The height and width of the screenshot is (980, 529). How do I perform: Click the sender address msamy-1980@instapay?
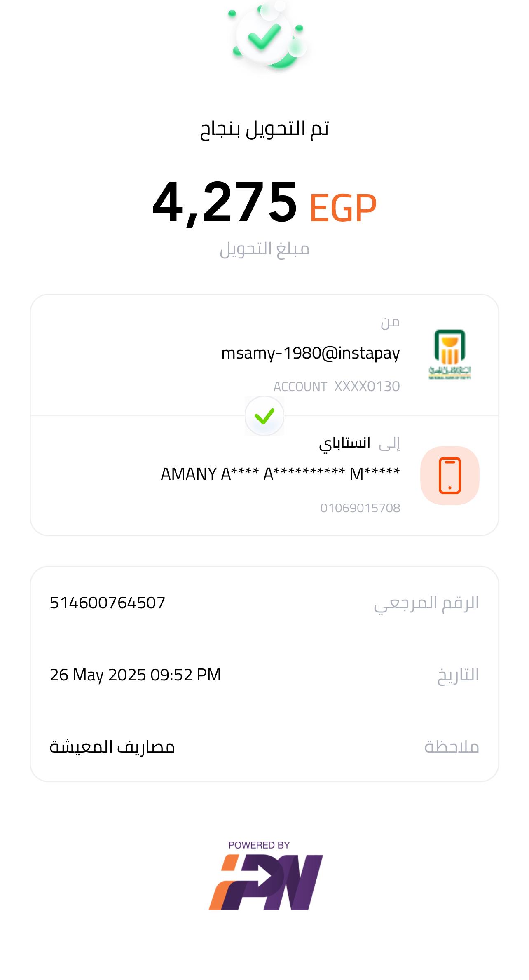point(311,353)
